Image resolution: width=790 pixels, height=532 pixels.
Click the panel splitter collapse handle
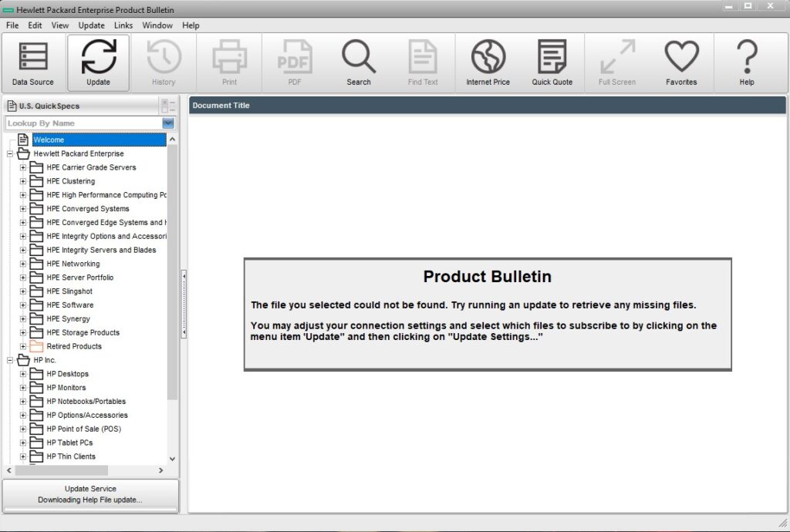tap(184, 304)
